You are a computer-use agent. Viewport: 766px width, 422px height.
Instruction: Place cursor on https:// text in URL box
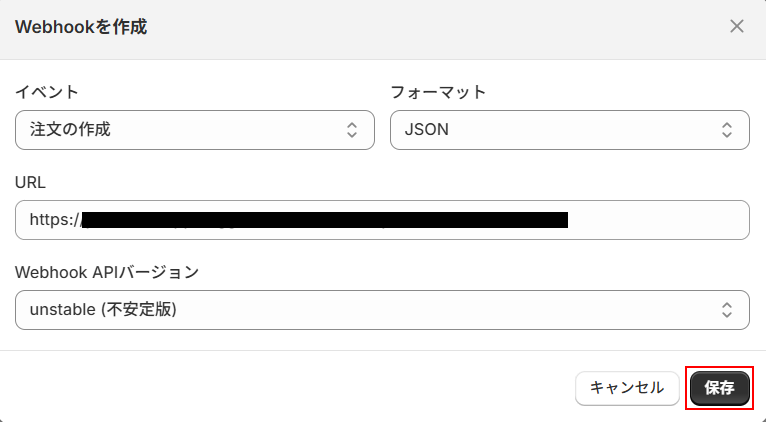click(54, 220)
